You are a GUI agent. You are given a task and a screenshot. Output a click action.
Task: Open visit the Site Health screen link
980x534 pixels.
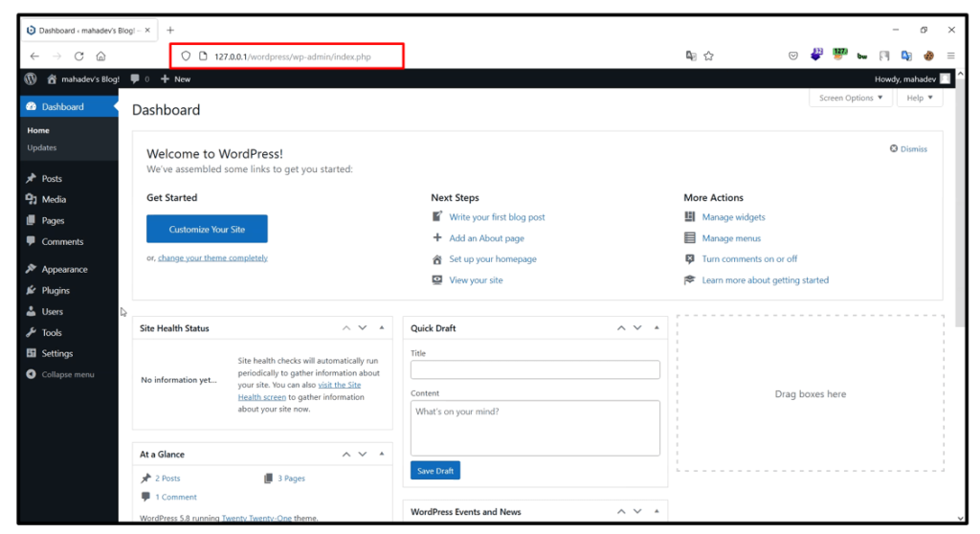coord(300,390)
